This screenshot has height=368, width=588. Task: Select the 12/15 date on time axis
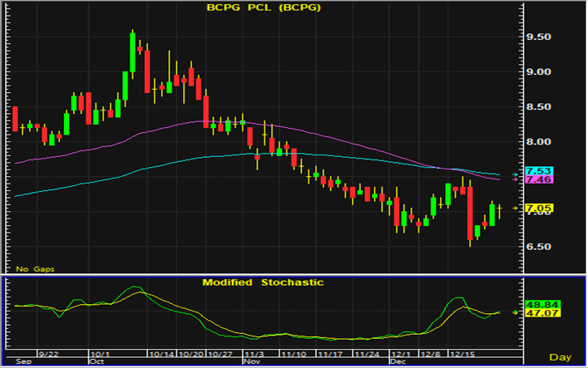point(462,353)
